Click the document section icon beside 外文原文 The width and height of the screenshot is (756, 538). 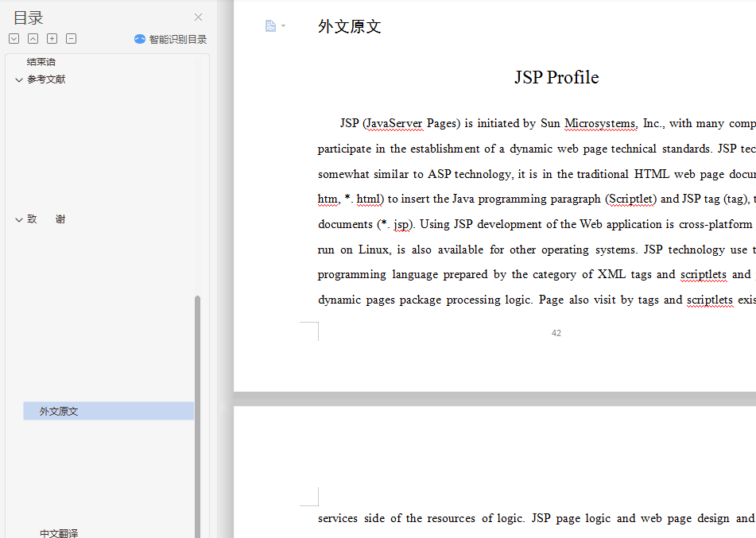coord(270,25)
